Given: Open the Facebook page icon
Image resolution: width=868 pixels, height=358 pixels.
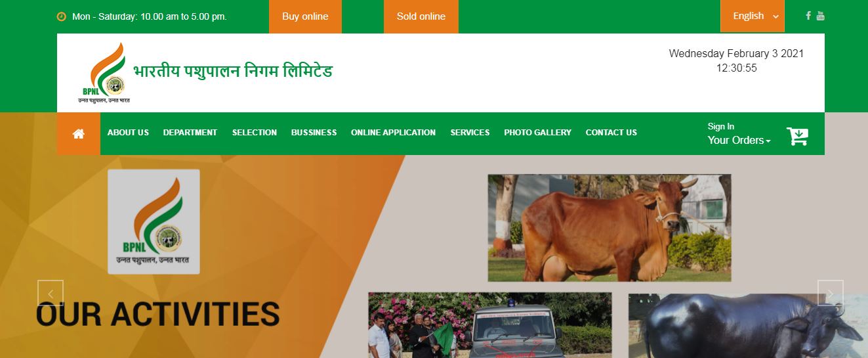Looking at the screenshot, I should click(x=808, y=16).
